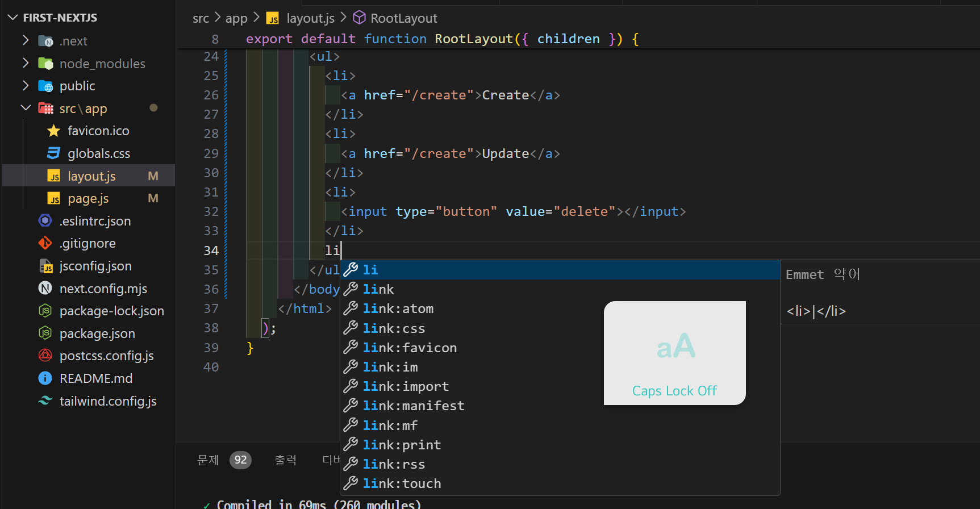This screenshot has width=980, height=509.
Task: Open the 문제 (Problems) panel tab
Action: click(x=208, y=460)
